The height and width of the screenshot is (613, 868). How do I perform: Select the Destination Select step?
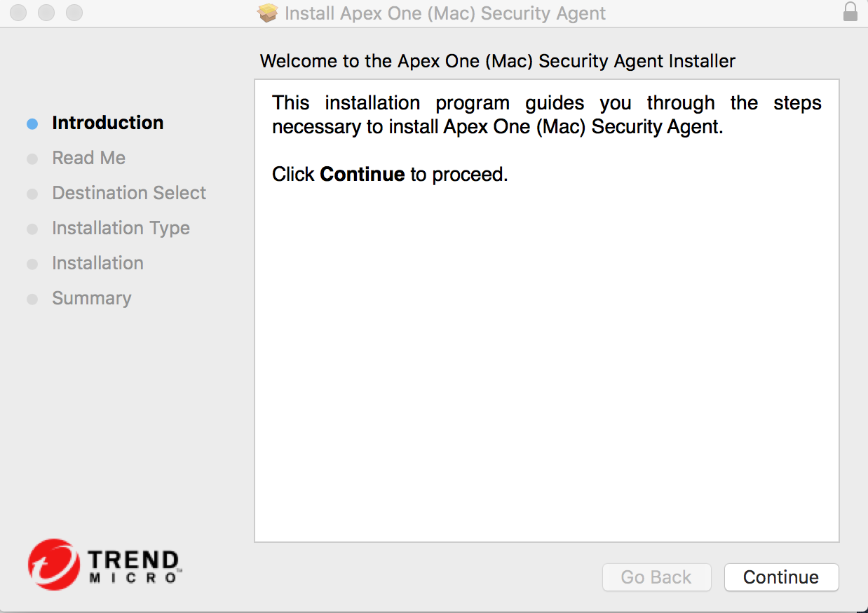tap(129, 193)
